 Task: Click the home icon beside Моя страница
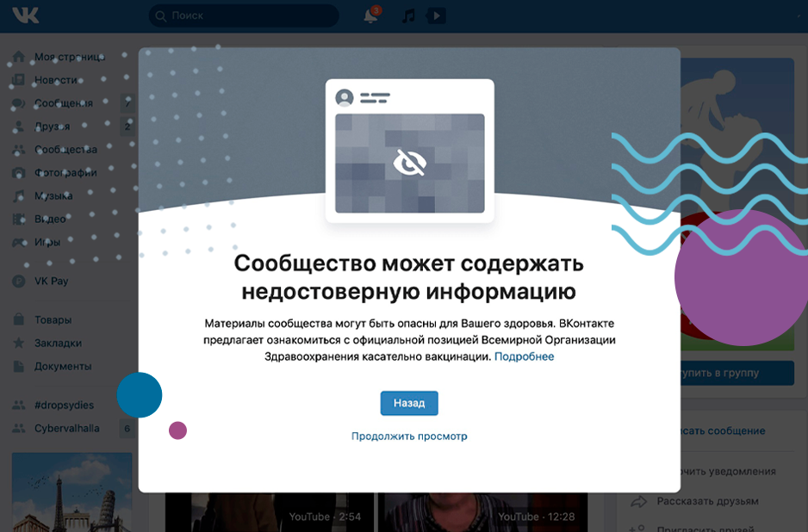pyautogui.click(x=19, y=57)
